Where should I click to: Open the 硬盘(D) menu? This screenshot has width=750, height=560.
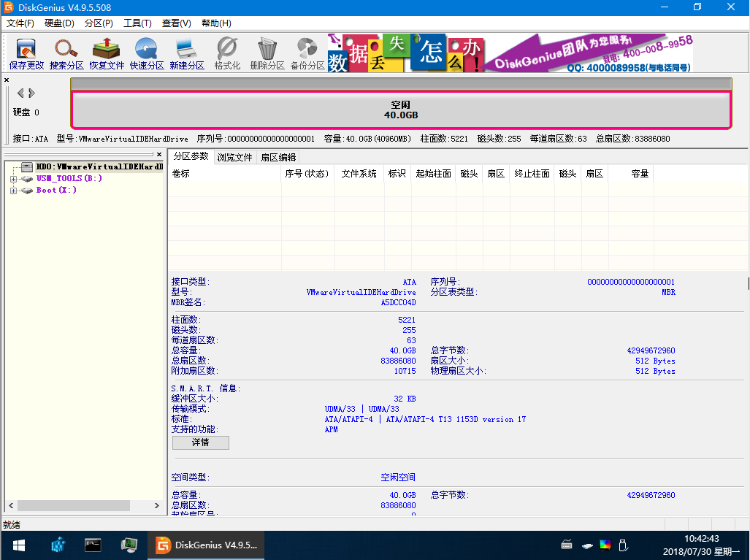pos(59,23)
